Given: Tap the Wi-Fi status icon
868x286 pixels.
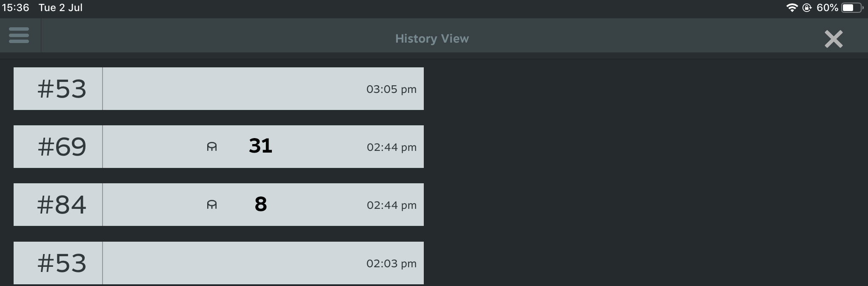Looking at the screenshot, I should coord(792,8).
